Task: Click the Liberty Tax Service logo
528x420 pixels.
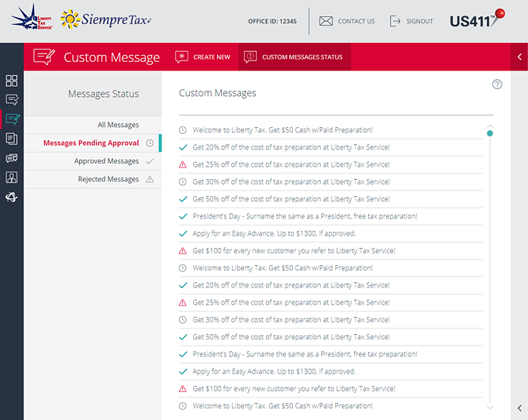Action: pos(31,18)
